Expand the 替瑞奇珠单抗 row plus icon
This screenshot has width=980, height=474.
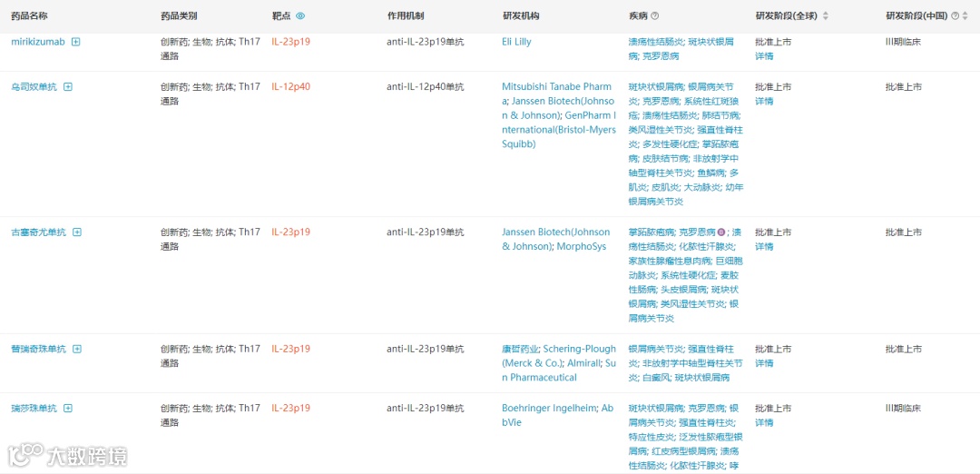(77, 349)
